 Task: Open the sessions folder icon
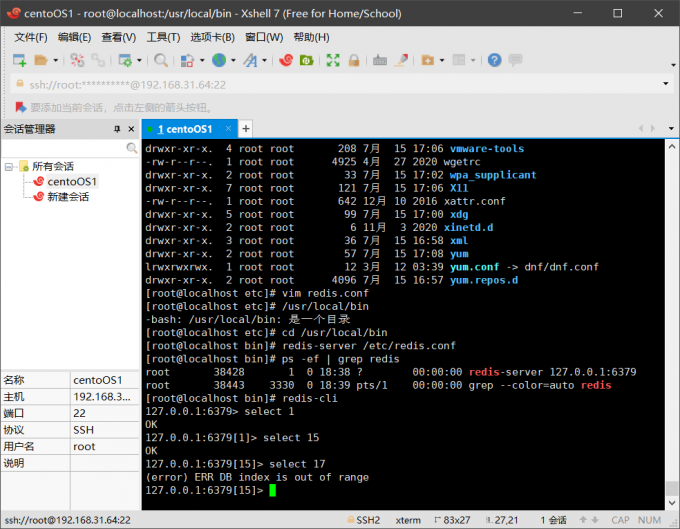pyautogui.click(x=41, y=60)
